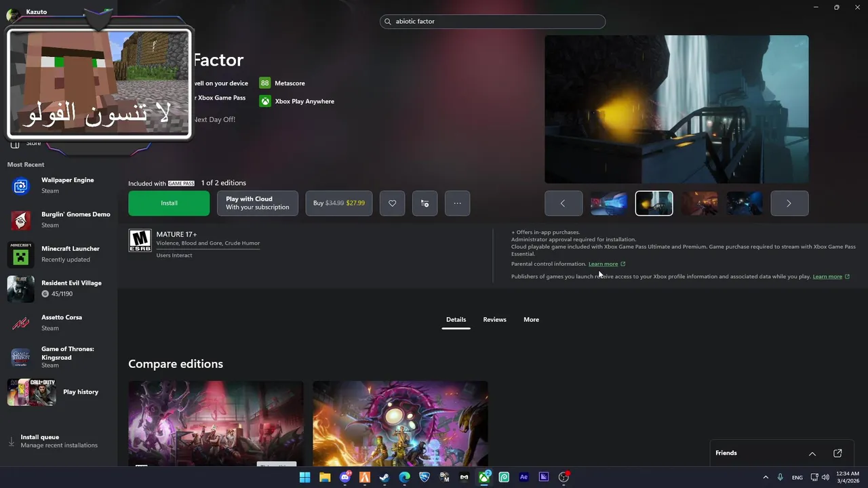This screenshot has width=868, height=488.
Task: Open Assetto Corsa in sidebar
Action: click(x=59, y=323)
